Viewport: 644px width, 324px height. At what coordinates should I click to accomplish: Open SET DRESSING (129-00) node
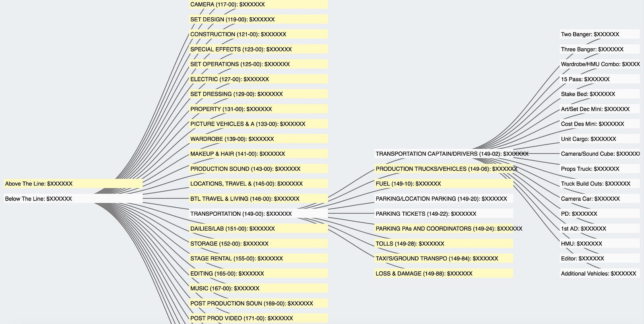[x=258, y=94]
